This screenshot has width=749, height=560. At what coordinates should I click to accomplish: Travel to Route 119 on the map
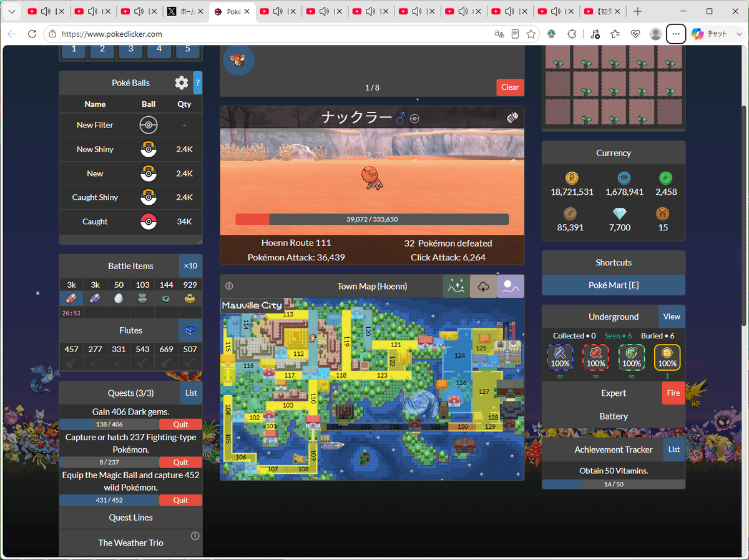coord(346,341)
